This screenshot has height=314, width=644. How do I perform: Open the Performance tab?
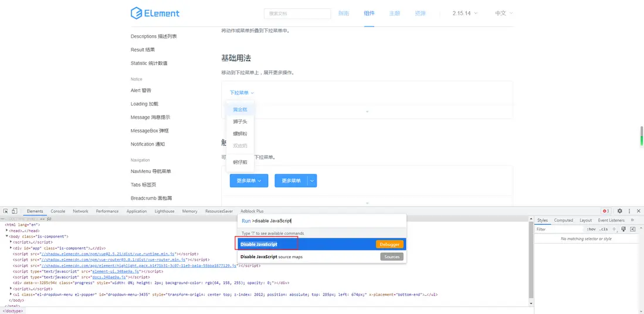[x=107, y=211]
